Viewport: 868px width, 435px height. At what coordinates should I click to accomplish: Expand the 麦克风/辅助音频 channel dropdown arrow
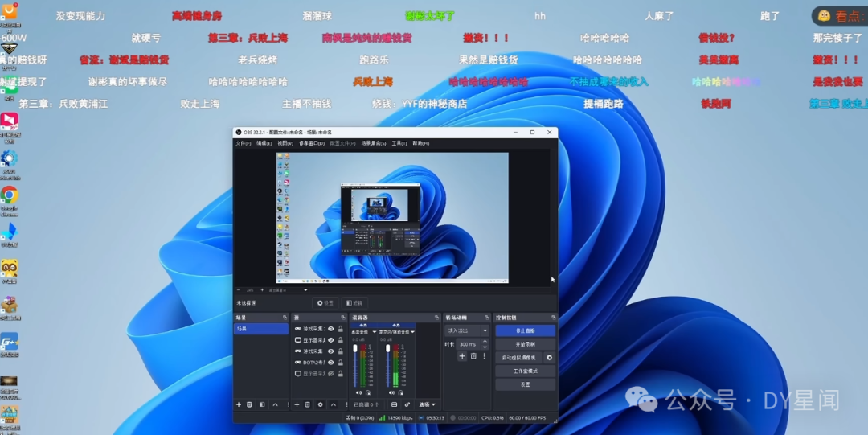click(412, 332)
